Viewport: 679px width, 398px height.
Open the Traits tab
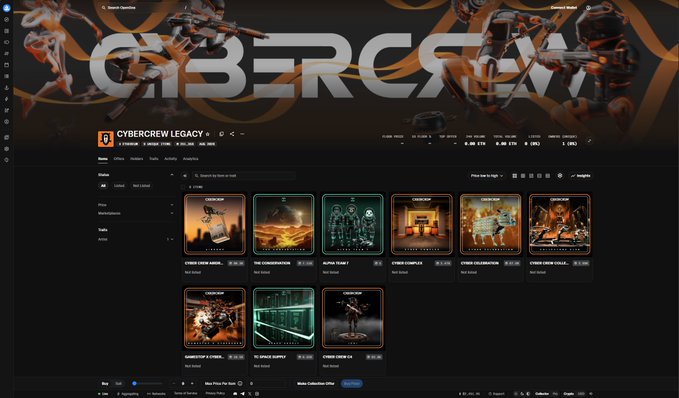(154, 159)
